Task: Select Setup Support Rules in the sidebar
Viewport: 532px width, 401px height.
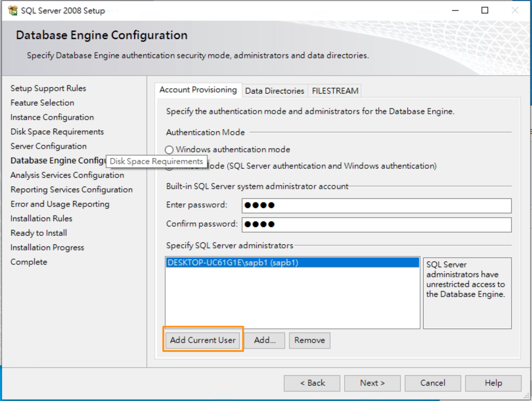Action: point(48,88)
